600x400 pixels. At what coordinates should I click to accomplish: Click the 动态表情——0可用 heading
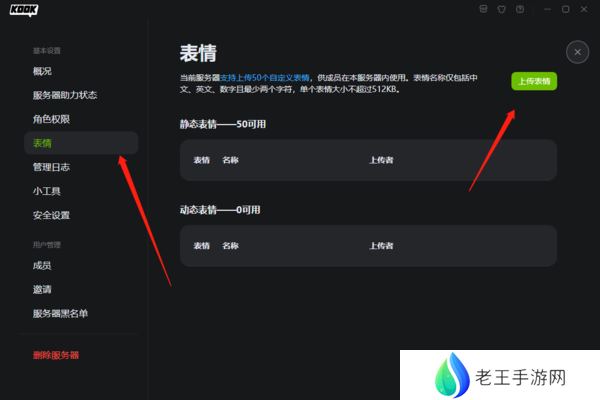click(220, 210)
